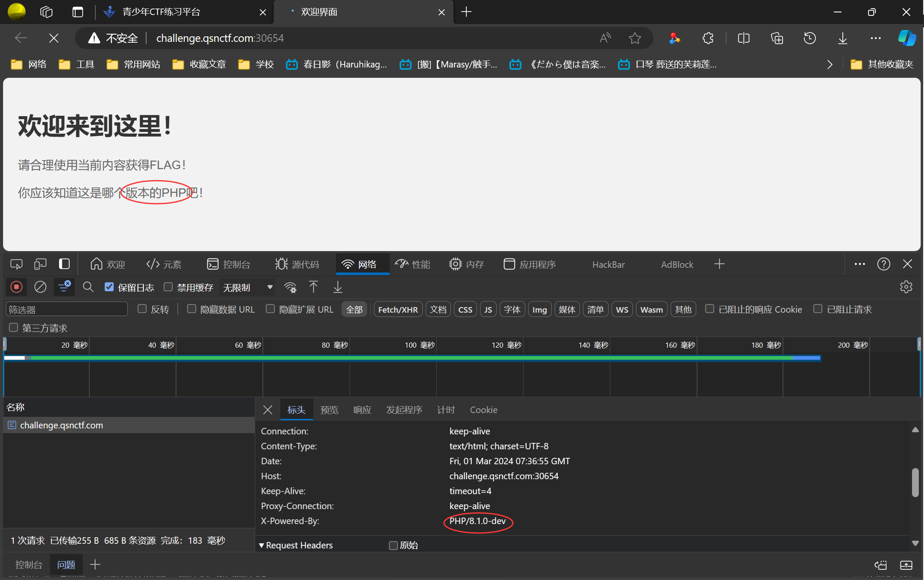Click the record network log button
Viewport: 924px width, 580px height.
[x=17, y=287]
